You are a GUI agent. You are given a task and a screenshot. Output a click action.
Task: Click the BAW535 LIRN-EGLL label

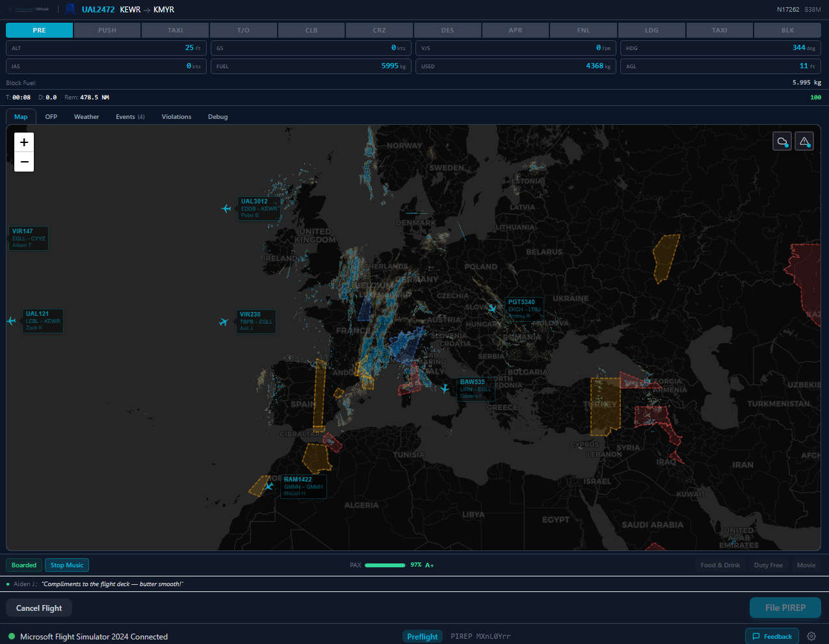tap(476, 389)
